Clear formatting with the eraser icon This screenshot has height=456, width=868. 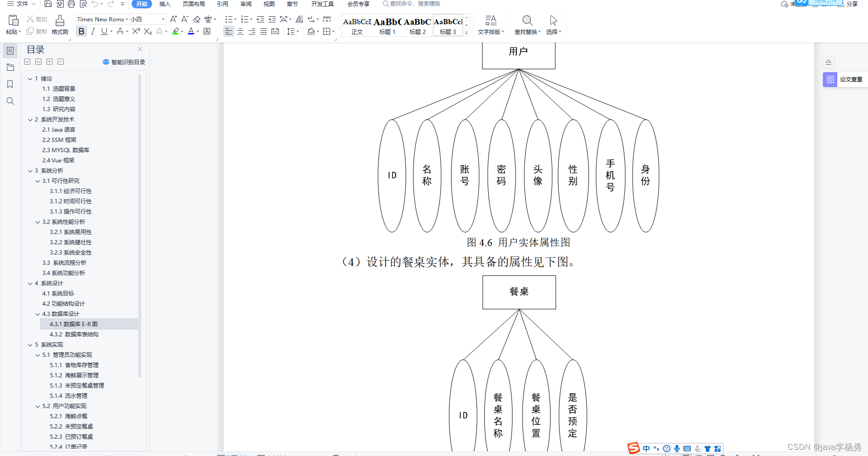click(197, 19)
